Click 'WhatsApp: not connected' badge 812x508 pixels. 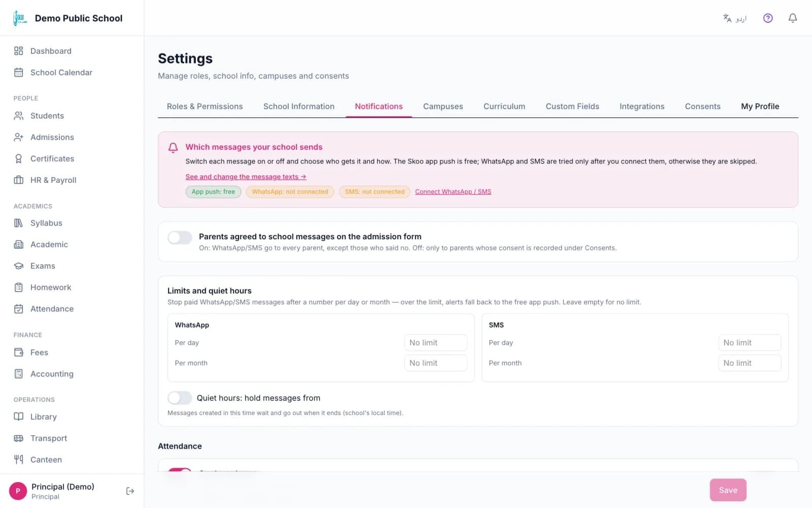(x=290, y=192)
